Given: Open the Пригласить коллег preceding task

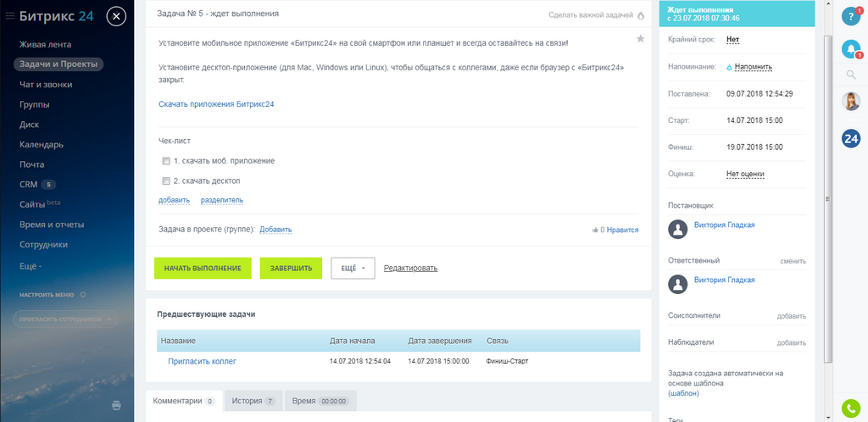Looking at the screenshot, I should point(202,361).
